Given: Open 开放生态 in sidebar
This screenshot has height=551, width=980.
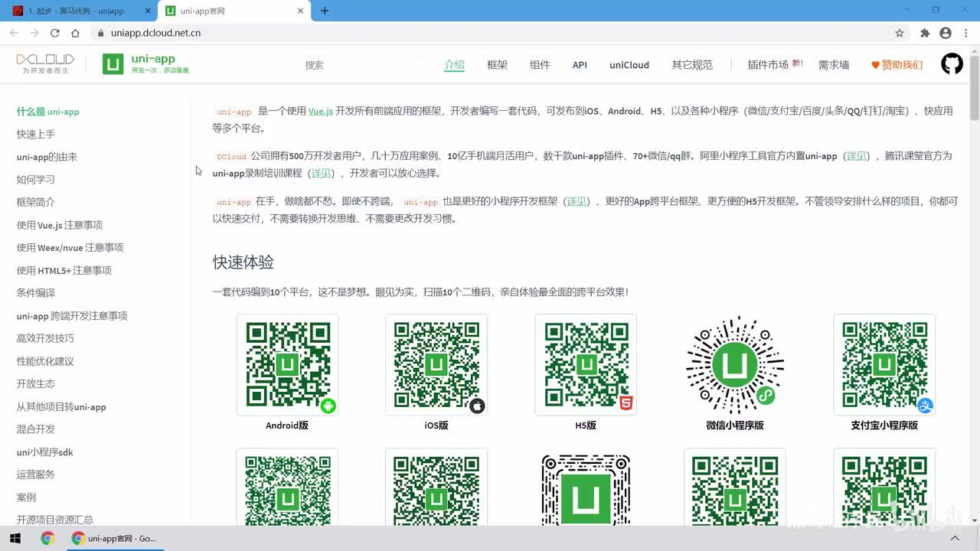Looking at the screenshot, I should click(36, 383).
